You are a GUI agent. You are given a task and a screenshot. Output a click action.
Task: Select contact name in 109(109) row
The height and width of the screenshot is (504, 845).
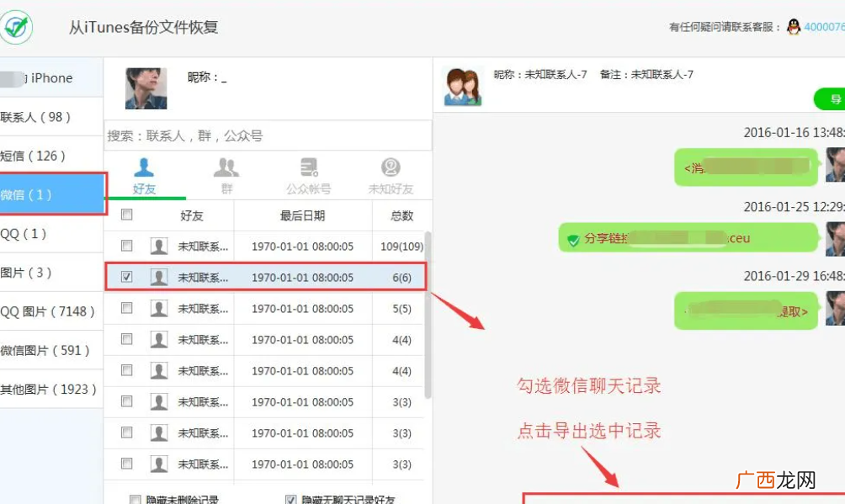point(203,247)
